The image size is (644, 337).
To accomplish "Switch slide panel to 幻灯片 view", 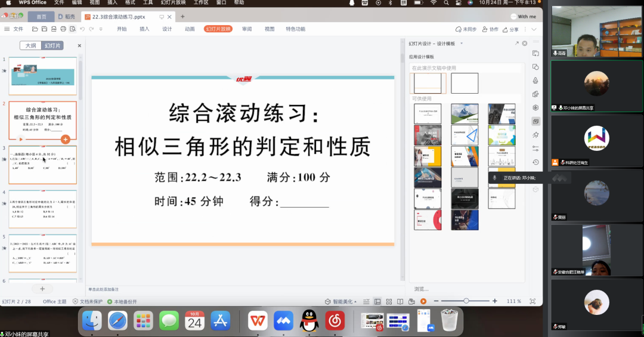I will coord(52,45).
